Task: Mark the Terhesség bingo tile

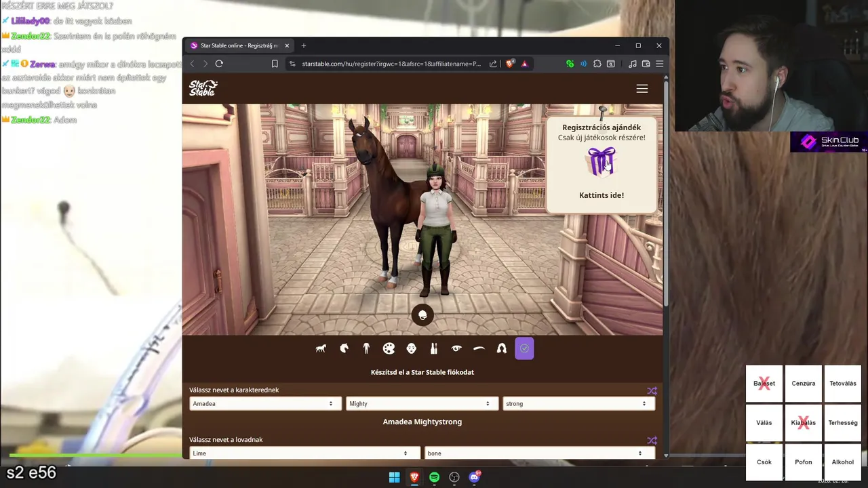Action: [843, 423]
